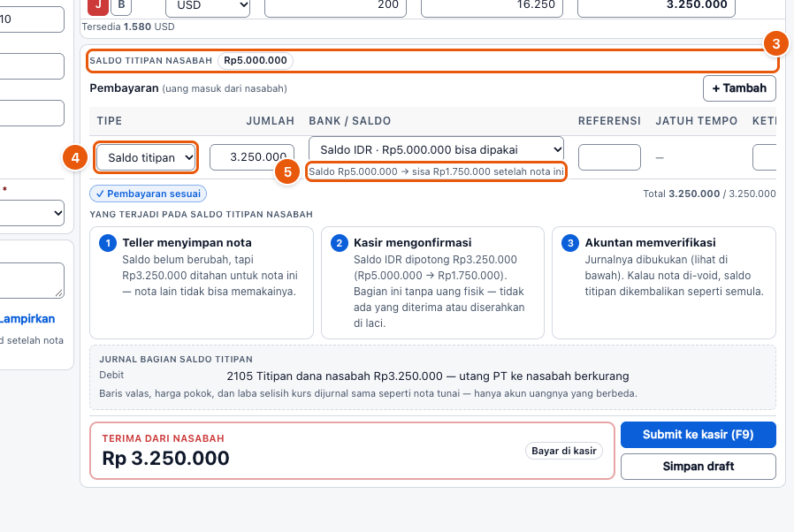Open the USD currency dropdown

(x=208, y=7)
